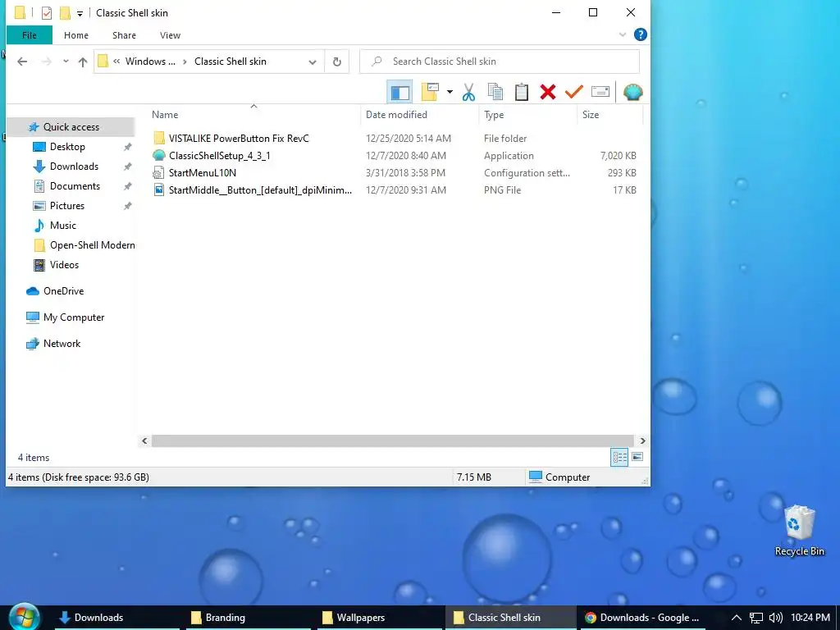Image resolution: width=840 pixels, height=630 pixels.
Task: Click the Copy icon in toolbar
Action: 495,92
